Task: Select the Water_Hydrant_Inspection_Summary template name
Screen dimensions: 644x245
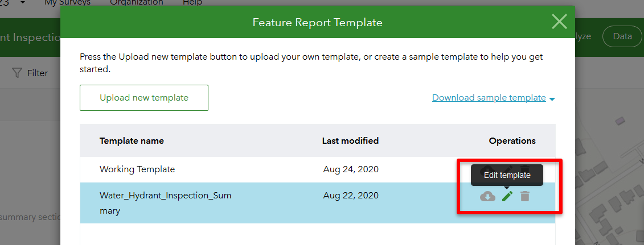Action: (x=165, y=203)
